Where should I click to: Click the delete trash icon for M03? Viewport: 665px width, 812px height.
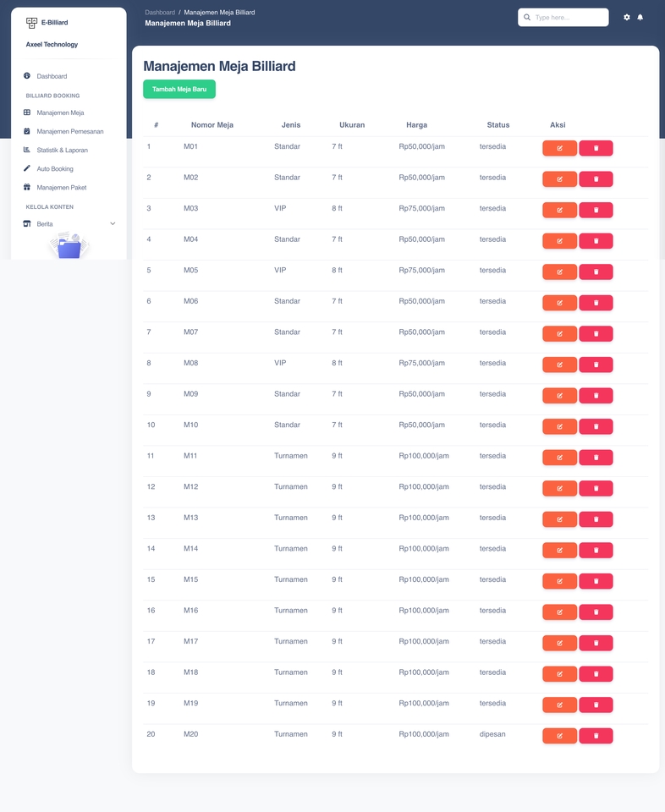(x=596, y=210)
